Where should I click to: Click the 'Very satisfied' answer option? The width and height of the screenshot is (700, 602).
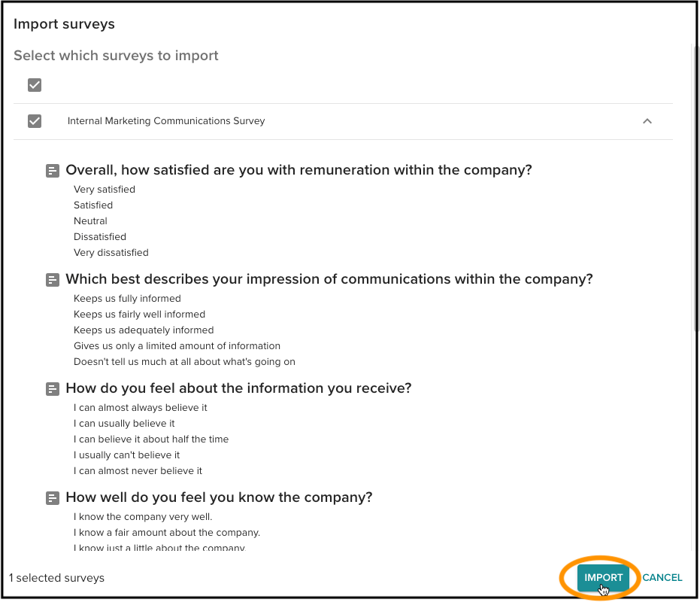105,190
